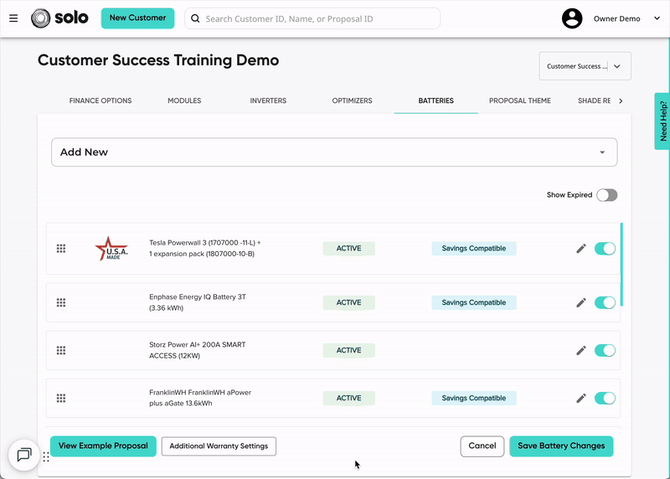The width and height of the screenshot is (670, 479).
Task: Click the Solo logo
Action: tap(62, 18)
